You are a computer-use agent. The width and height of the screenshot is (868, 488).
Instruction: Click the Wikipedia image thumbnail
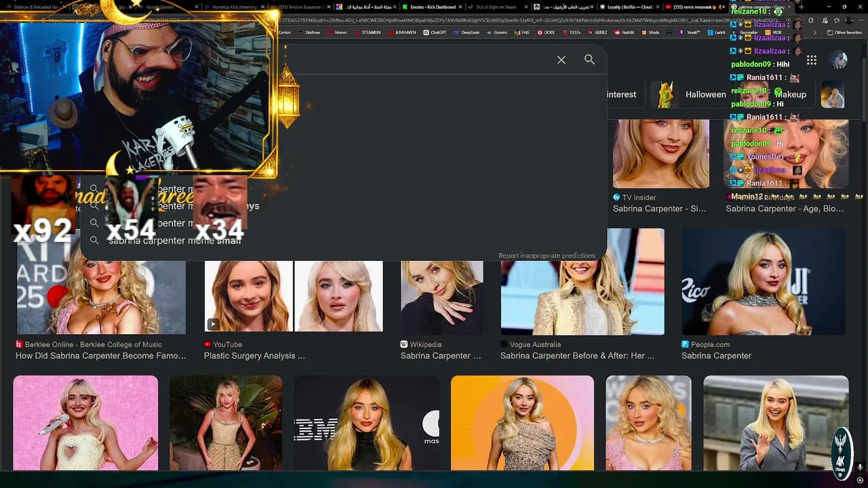(441, 296)
